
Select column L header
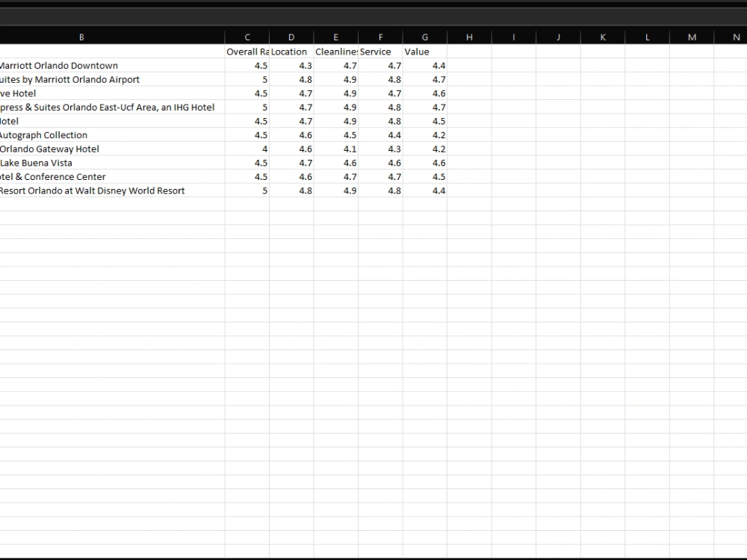coord(647,37)
